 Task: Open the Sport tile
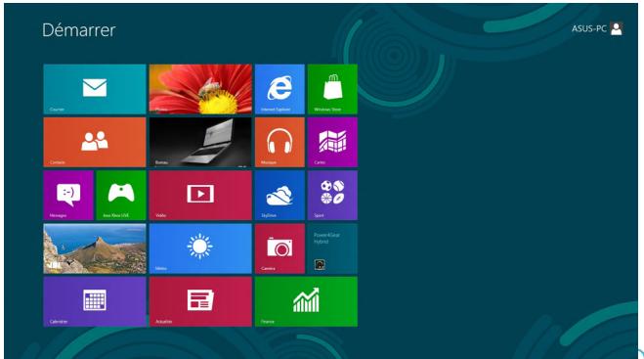tap(332, 195)
